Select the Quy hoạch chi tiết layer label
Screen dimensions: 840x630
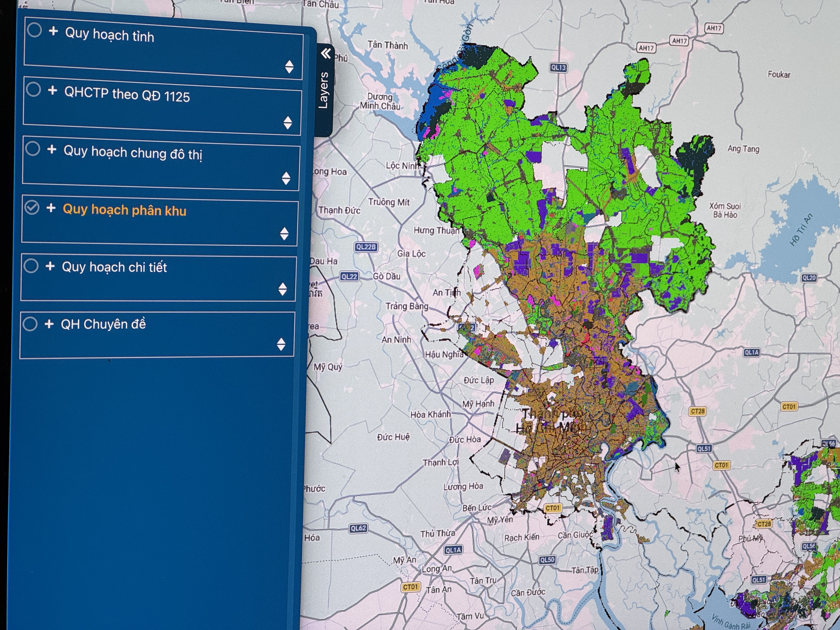pyautogui.click(x=114, y=267)
